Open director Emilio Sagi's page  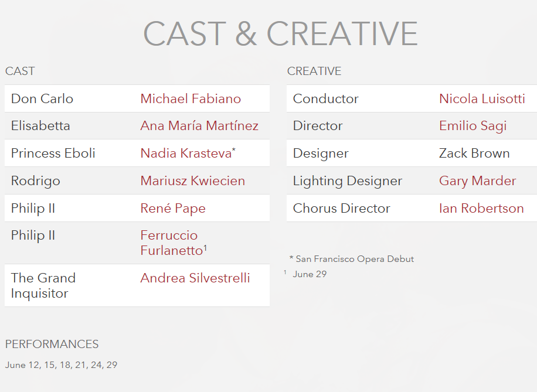[473, 125]
